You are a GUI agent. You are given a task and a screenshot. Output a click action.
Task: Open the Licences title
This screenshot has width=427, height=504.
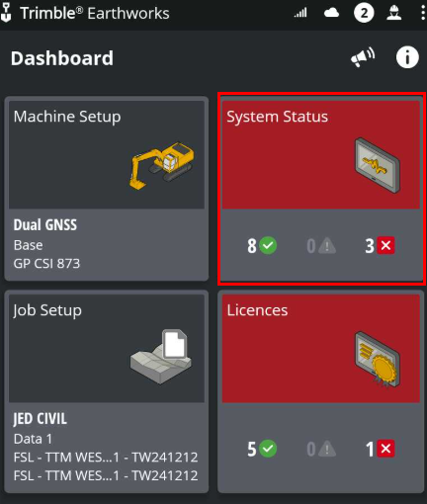257,310
